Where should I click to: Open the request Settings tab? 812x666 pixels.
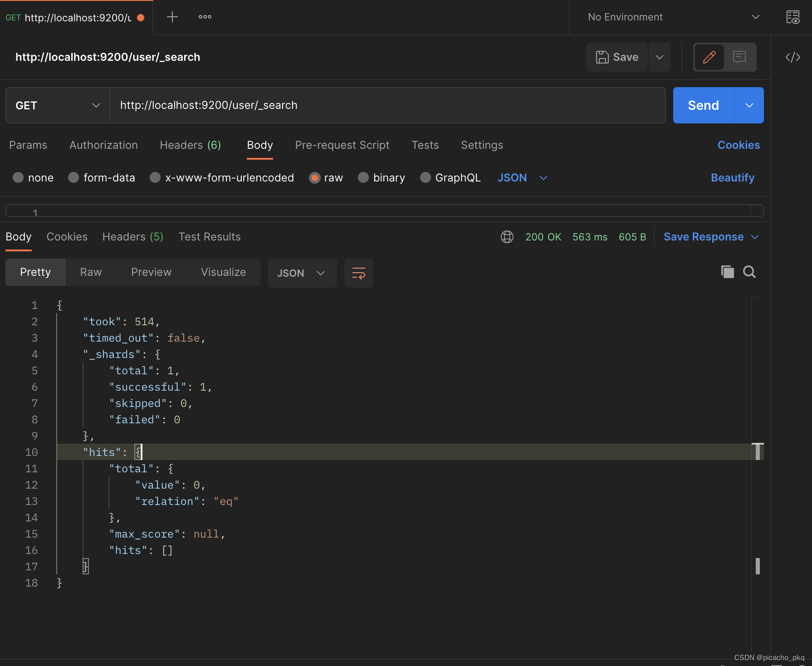pos(482,145)
